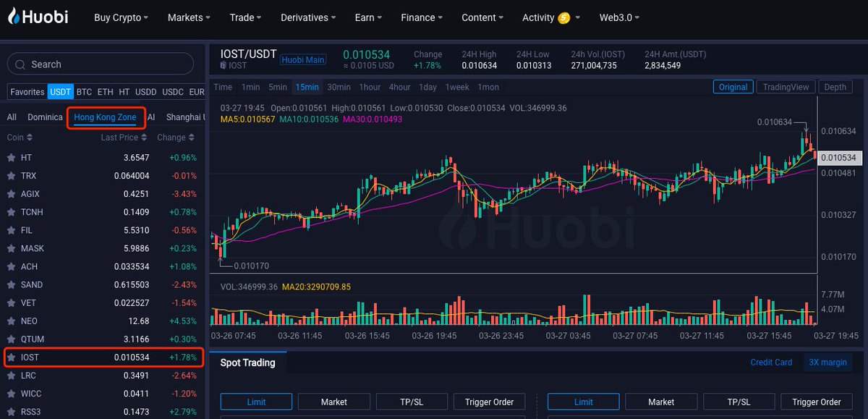Select the BTC market tab
Image resolution: width=868 pixels, height=419 pixels.
click(x=85, y=92)
